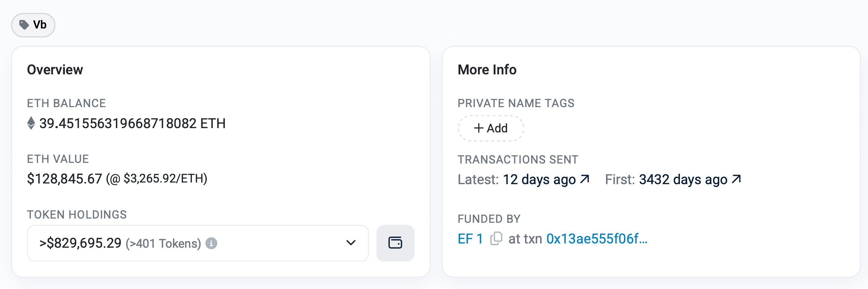The height and width of the screenshot is (289, 868).
Task: Click the Ethereum diamond icon beside balance
Action: coord(31,123)
